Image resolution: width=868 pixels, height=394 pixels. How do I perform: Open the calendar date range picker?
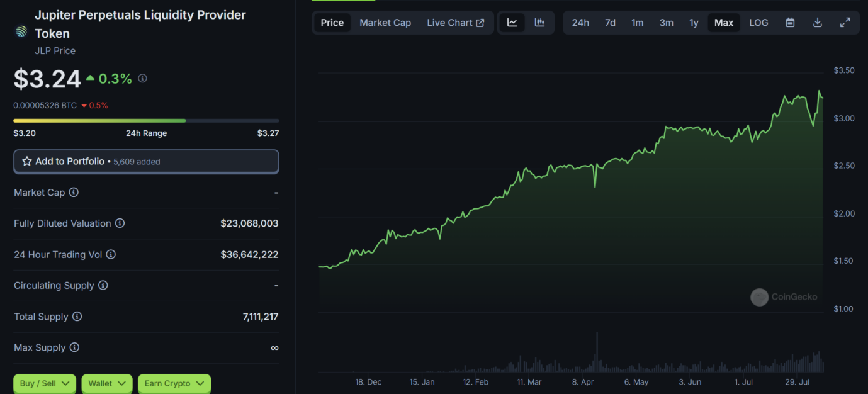[790, 23]
